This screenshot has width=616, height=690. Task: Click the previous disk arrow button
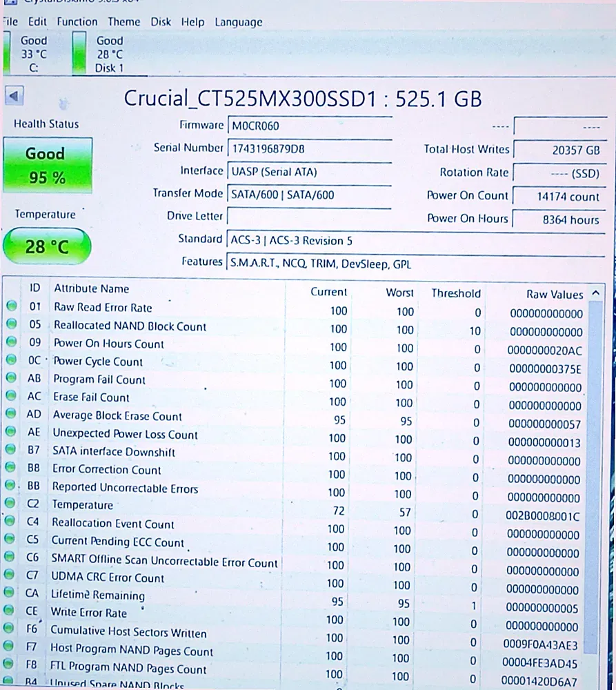14,95
